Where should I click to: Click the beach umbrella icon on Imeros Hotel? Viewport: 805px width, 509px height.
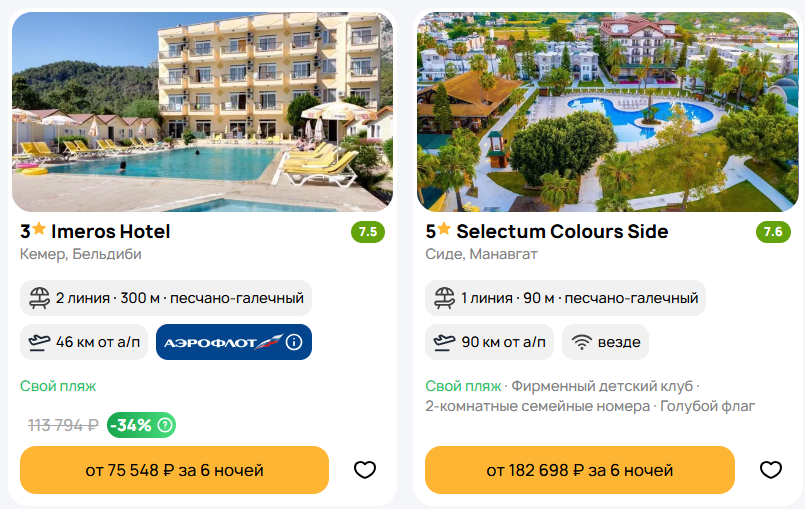pyautogui.click(x=39, y=298)
